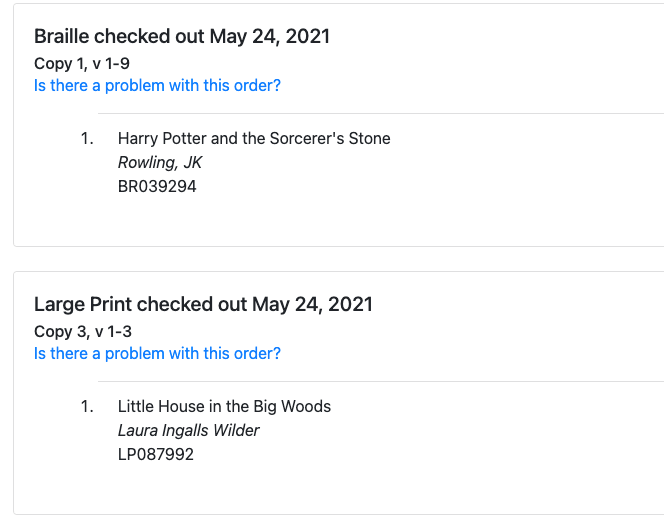Select book number BR039294
The image size is (664, 527).
pyautogui.click(x=157, y=187)
